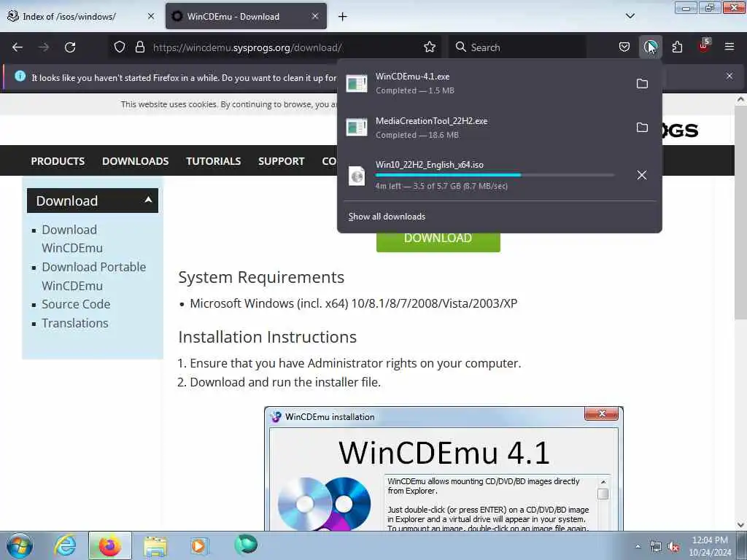Open Download Portable WinCDEmu link
This screenshot has height=560, width=747.
point(93,276)
